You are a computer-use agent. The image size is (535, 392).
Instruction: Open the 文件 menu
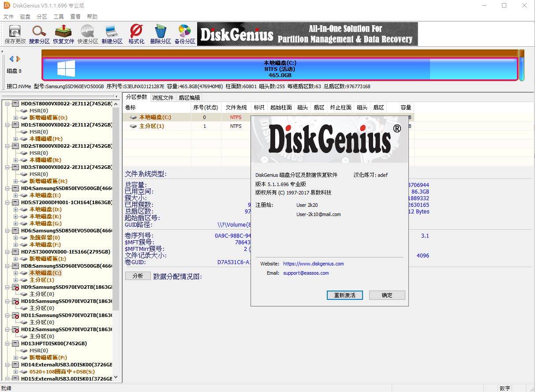pos(8,16)
